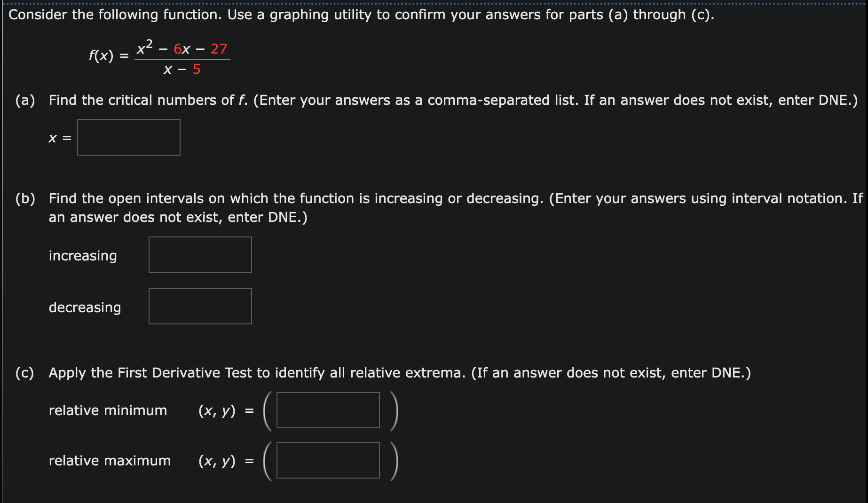The width and height of the screenshot is (868, 503).
Task: Click the 'relative minimum' label text
Action: coord(108,410)
